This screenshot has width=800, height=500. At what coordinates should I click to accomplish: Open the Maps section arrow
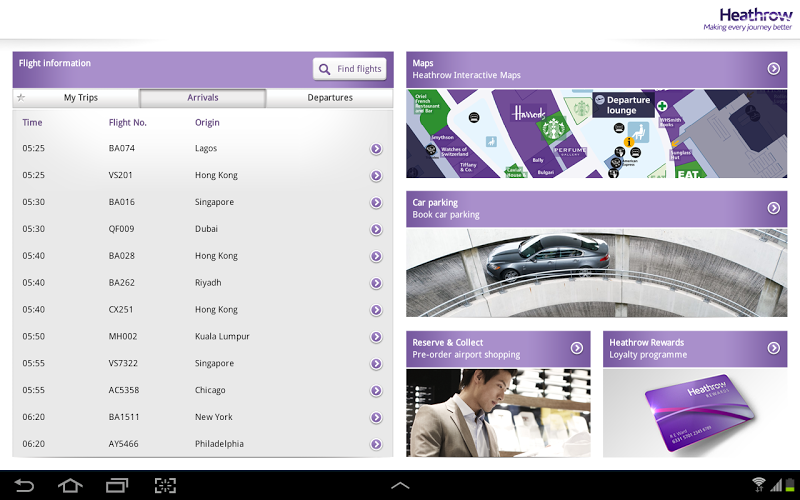[x=773, y=68]
